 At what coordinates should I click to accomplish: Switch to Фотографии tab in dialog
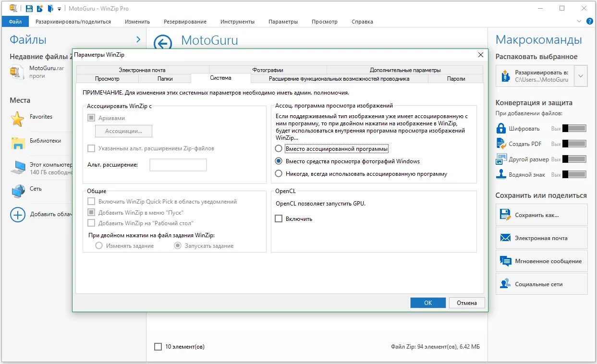[x=268, y=70]
